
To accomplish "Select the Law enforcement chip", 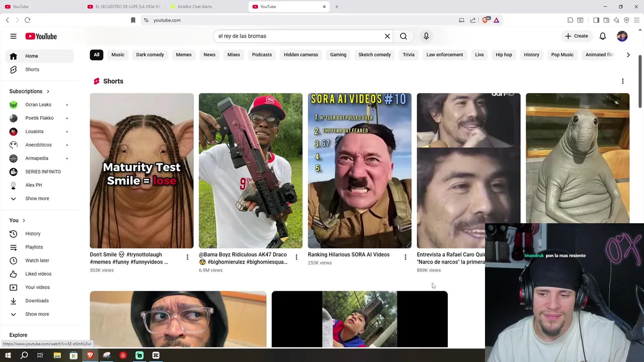I will [445, 55].
